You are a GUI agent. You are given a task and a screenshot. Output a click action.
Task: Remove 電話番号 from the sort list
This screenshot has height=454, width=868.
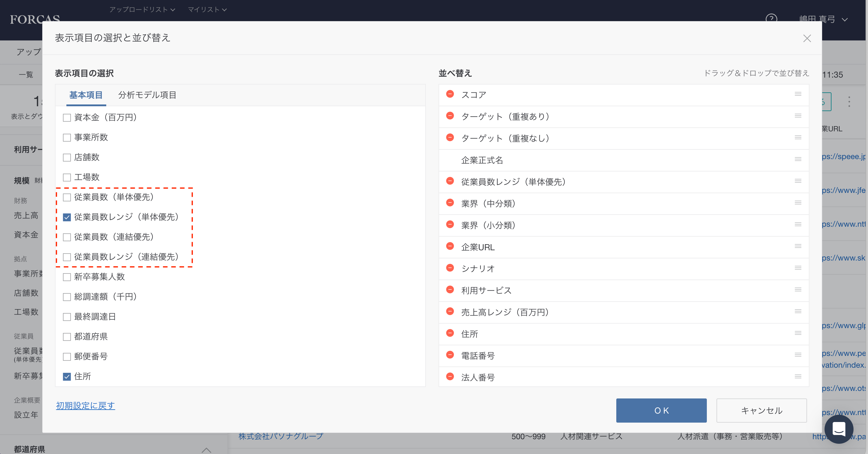pos(450,355)
